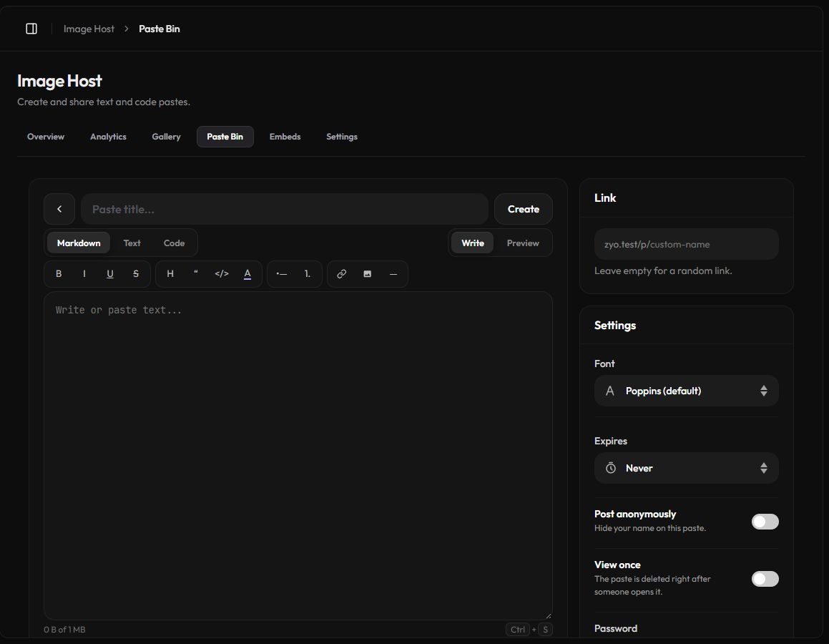Select the Write view
This screenshot has height=644, width=829.
point(473,243)
